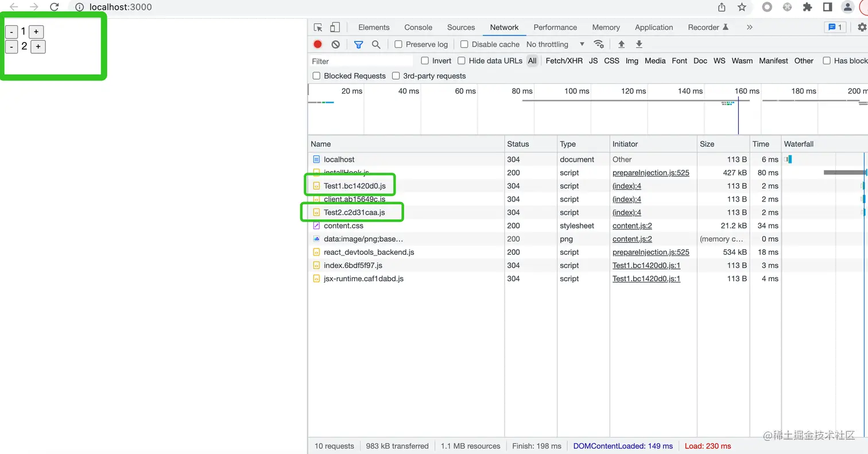Switch to the Elements tab
The height and width of the screenshot is (454, 868).
coord(374,27)
